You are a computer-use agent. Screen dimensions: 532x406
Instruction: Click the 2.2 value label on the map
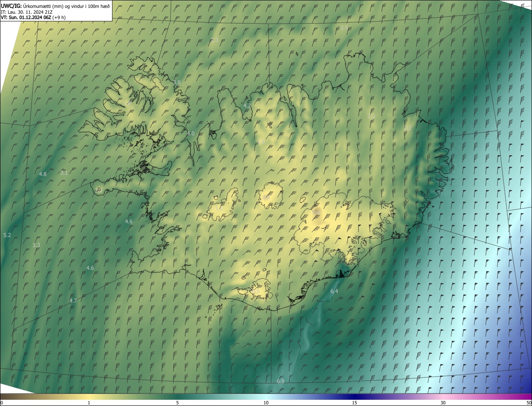tap(408, 128)
